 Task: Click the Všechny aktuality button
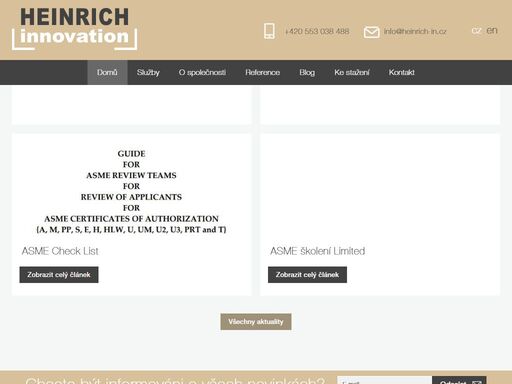click(256, 322)
